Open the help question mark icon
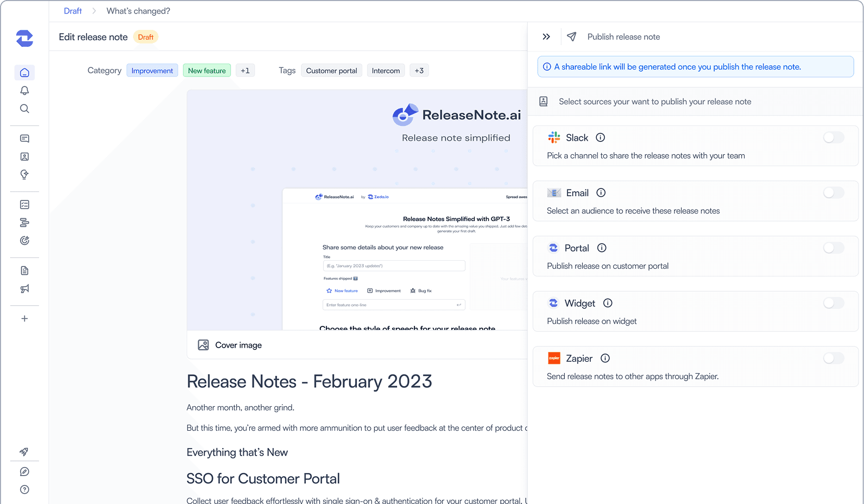Viewport: 864px width, 504px height. (x=24, y=490)
